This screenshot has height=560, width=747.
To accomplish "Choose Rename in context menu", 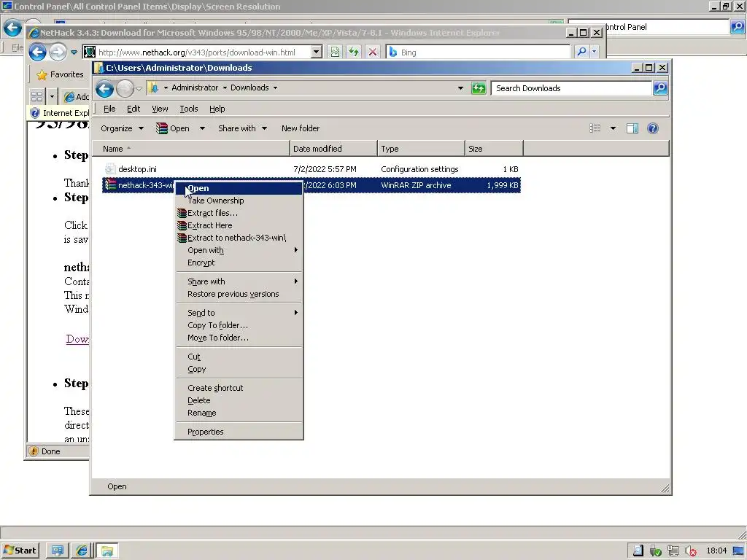I will coord(239,413).
